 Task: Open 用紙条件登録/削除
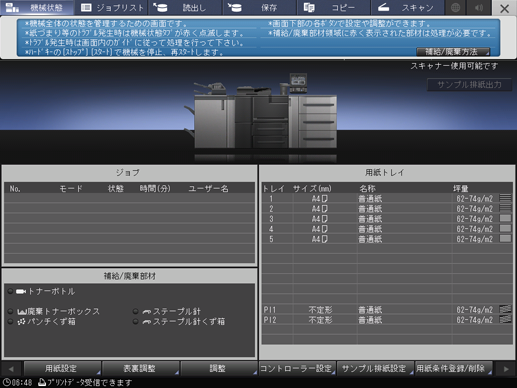coord(454,368)
